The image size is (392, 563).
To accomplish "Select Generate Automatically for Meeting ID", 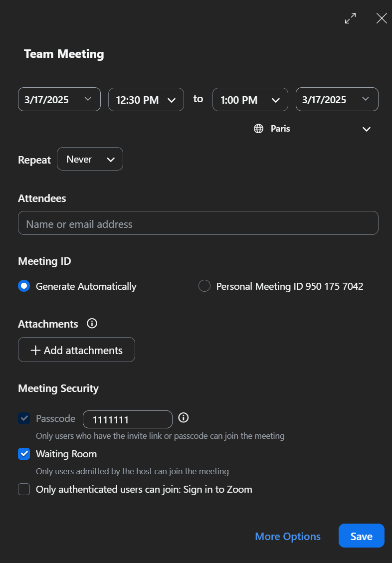I will coord(23,286).
